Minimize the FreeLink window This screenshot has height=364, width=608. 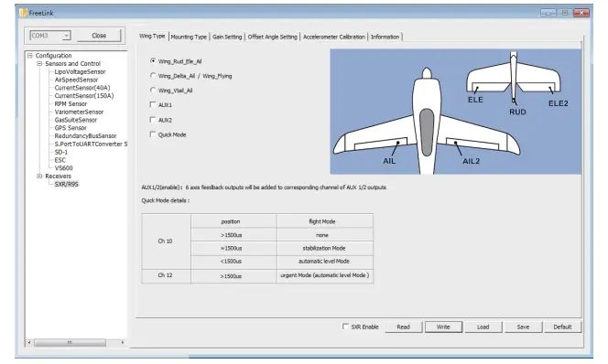[548, 13]
